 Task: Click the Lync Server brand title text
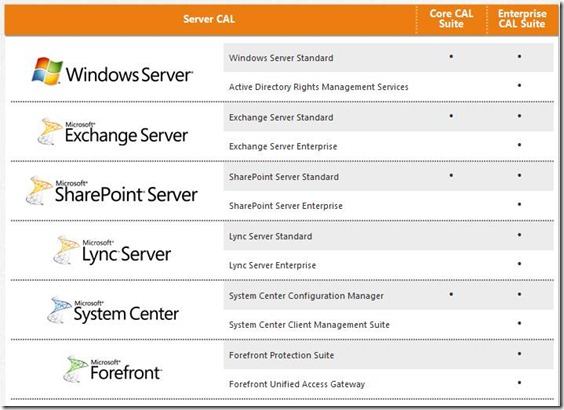click(126, 255)
